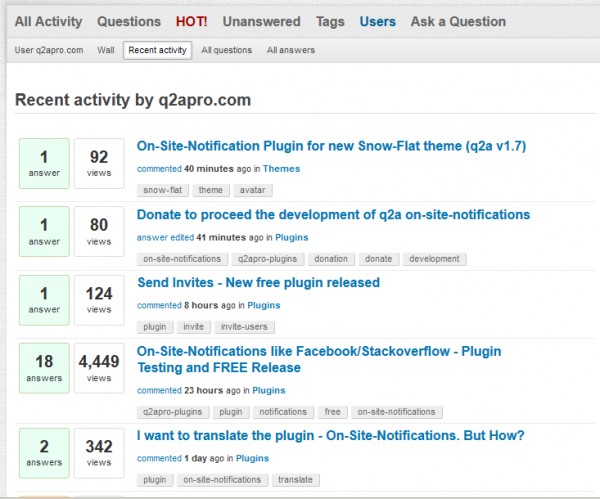Show Unanswered questions
This screenshot has width=600, height=499.
pyautogui.click(x=263, y=21)
